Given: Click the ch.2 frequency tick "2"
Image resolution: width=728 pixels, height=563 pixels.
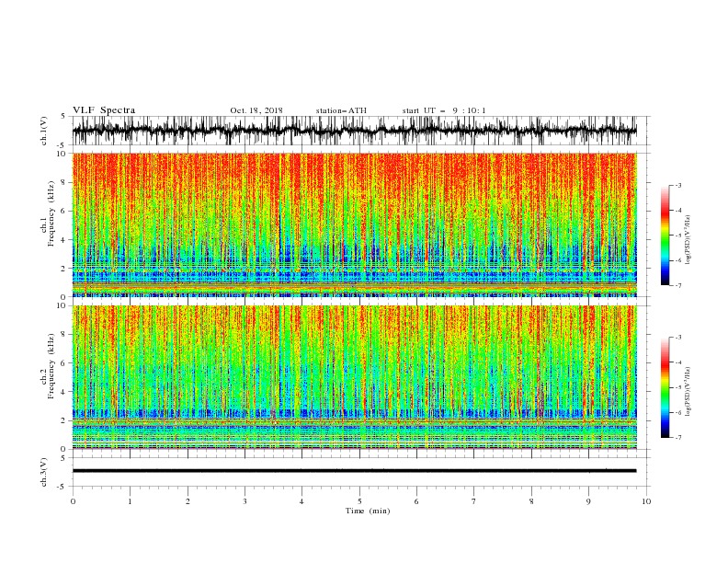Looking at the screenshot, I should pos(63,420).
